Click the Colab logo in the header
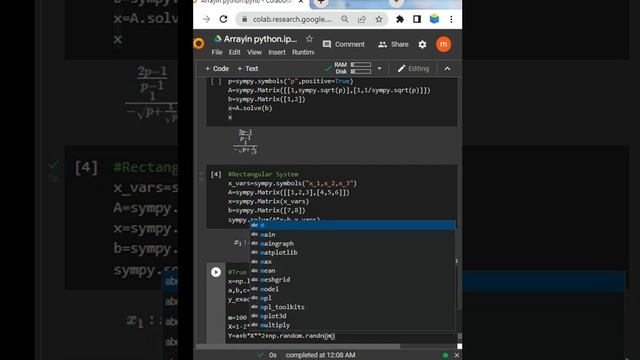The height and width of the screenshot is (360, 640). (199, 43)
